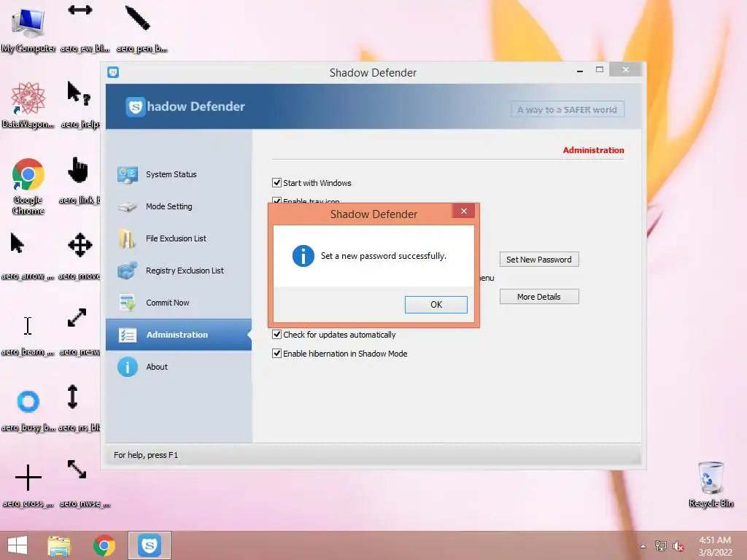Open System Status section icon
747x560 pixels.
point(128,175)
